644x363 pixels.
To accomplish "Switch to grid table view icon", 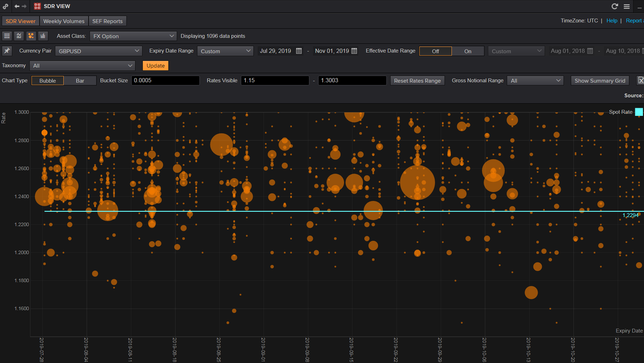I will [7, 36].
